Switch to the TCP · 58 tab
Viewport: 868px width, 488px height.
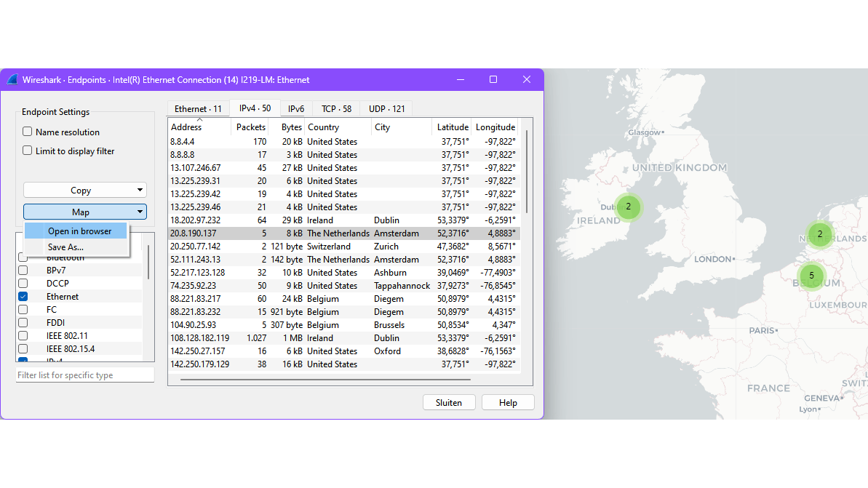(x=336, y=109)
